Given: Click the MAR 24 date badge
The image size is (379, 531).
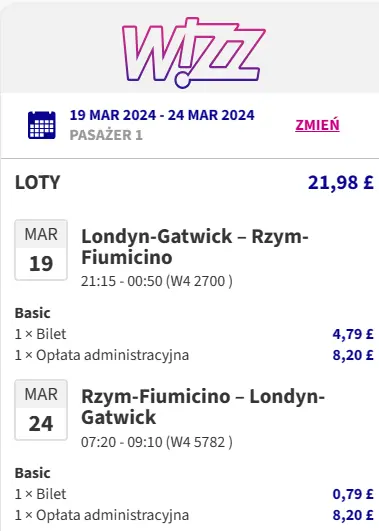Looking at the screenshot, I should (x=41, y=410).
